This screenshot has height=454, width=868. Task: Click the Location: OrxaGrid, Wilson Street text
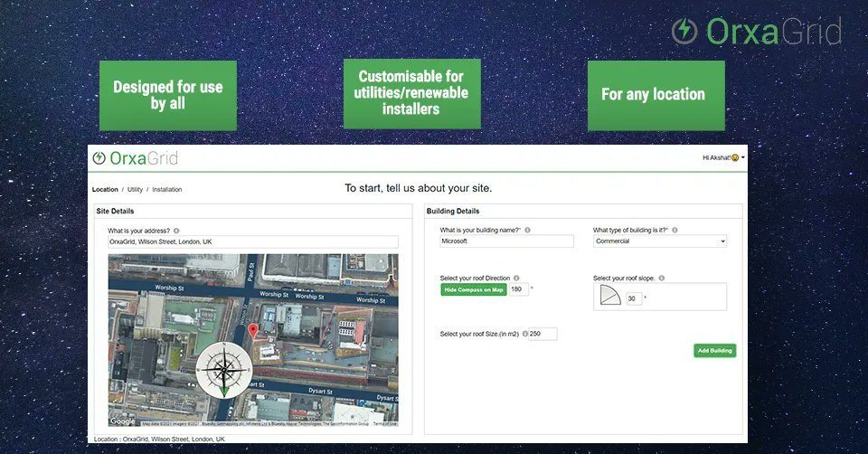(x=159, y=439)
